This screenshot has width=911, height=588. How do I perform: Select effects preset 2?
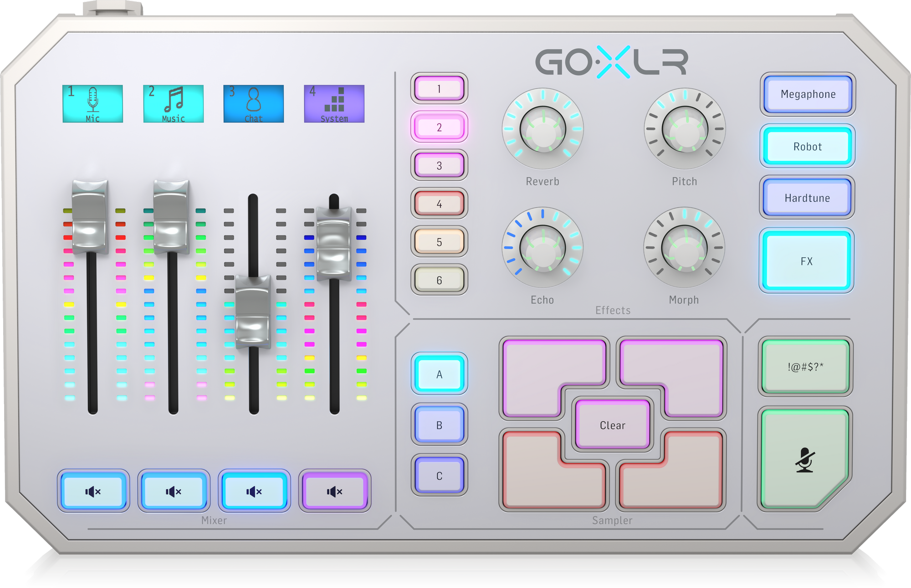click(439, 127)
